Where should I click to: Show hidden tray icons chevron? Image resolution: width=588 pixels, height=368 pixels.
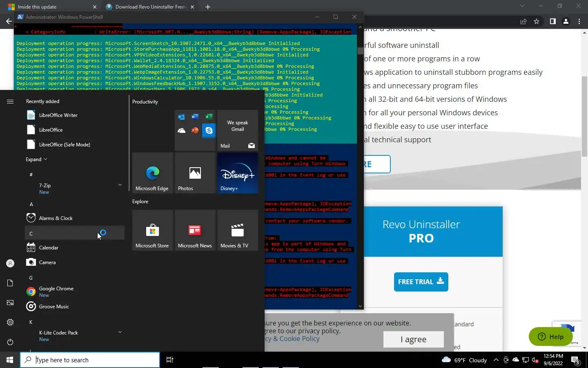pos(496,360)
